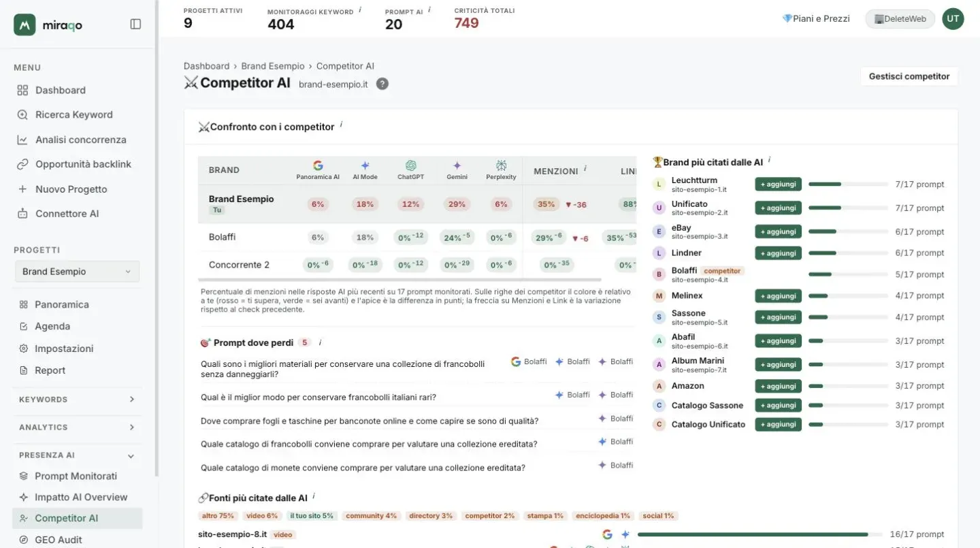Show info for the Menzioni column

pos(585,169)
